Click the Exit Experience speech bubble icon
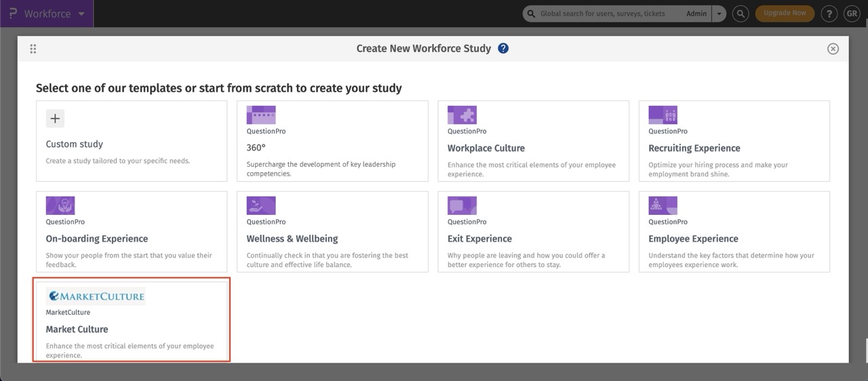This screenshot has width=868, height=381. coord(462,205)
